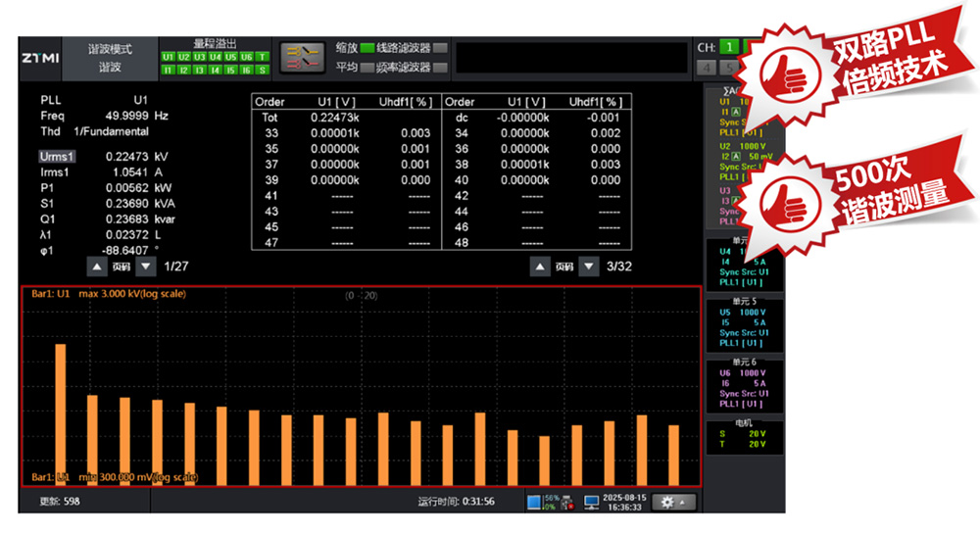This screenshot has height=533, width=980.
Task: Go to next page of measurement list
Action: [145, 266]
